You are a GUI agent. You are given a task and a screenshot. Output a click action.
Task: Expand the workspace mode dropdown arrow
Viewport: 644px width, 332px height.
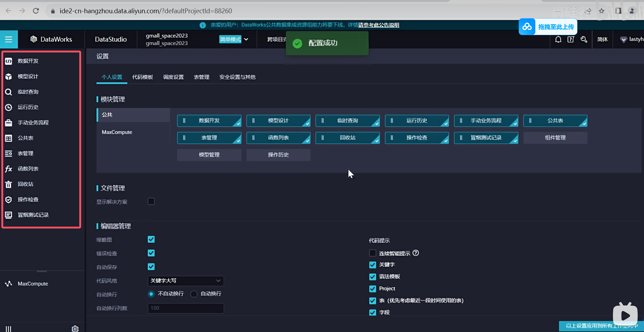pyautogui.click(x=246, y=39)
